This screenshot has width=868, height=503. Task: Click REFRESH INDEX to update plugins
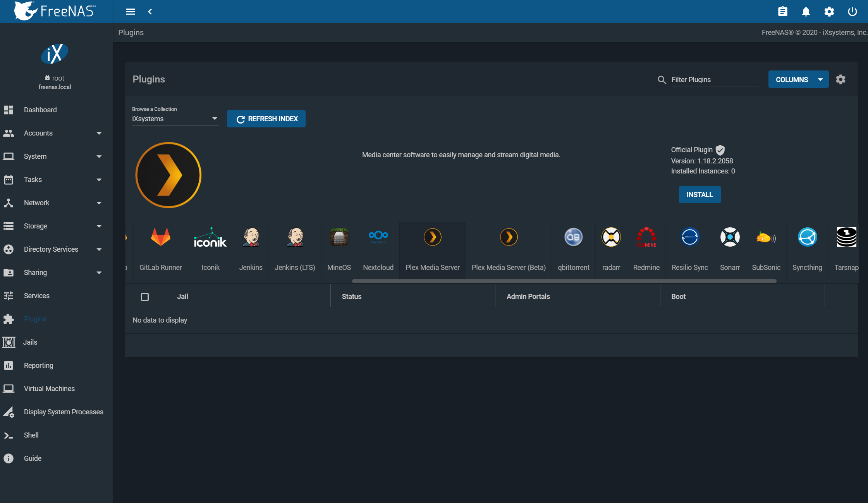pyautogui.click(x=266, y=118)
